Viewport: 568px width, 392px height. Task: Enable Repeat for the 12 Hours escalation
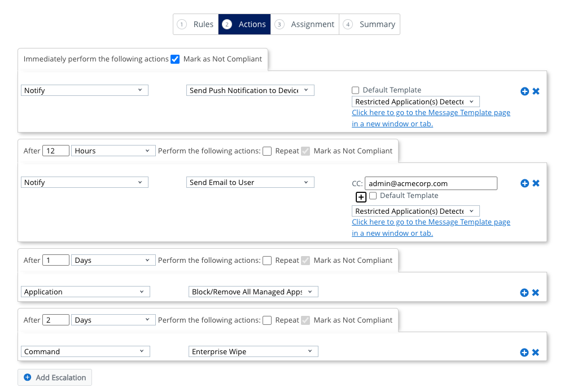pyautogui.click(x=267, y=151)
